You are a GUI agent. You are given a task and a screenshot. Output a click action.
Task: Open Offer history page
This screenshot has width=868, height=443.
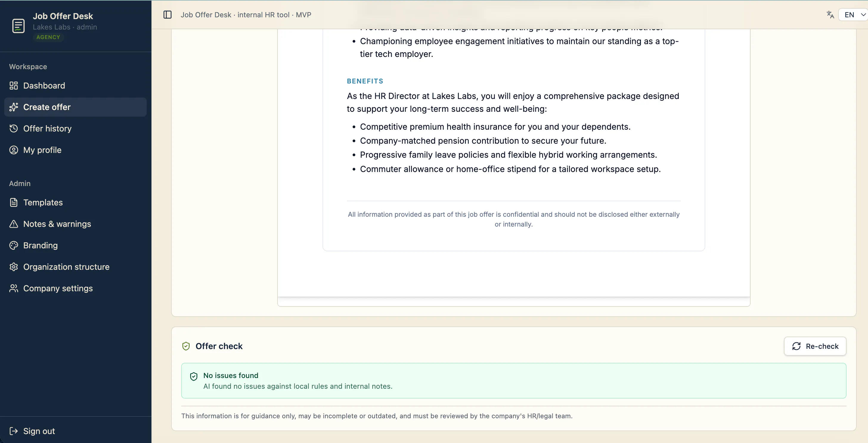pyautogui.click(x=75, y=129)
